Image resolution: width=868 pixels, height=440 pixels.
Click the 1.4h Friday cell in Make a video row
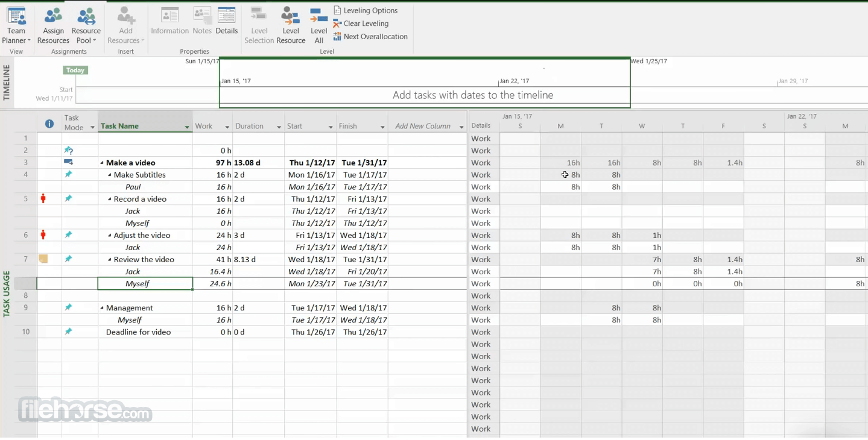[x=723, y=163]
